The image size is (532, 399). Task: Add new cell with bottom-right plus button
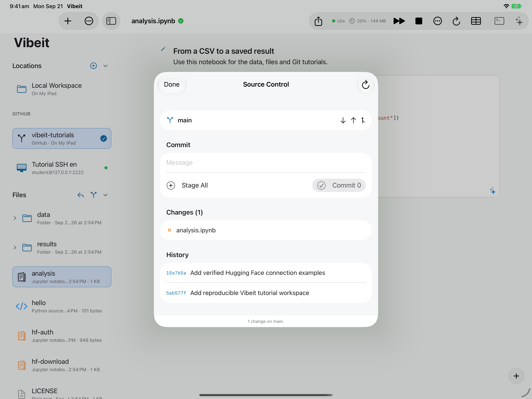pyautogui.click(x=516, y=376)
